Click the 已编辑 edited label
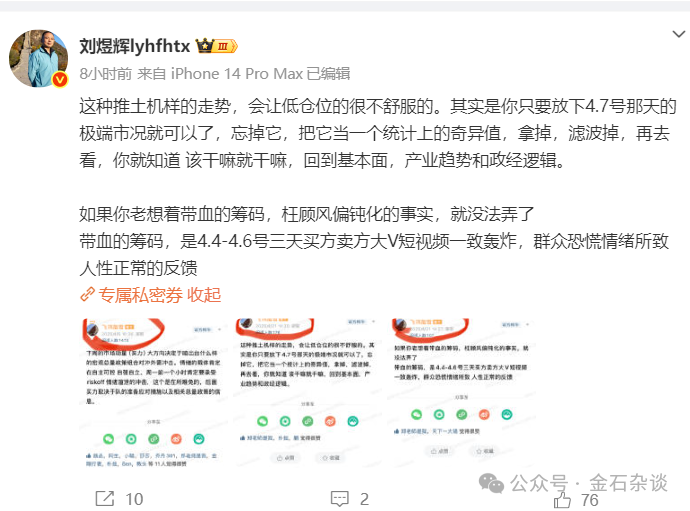 328,74
